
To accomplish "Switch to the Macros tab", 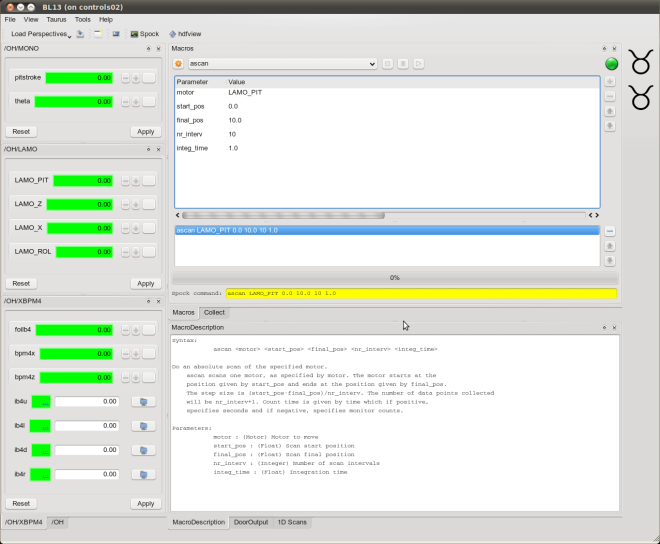I will [184, 312].
